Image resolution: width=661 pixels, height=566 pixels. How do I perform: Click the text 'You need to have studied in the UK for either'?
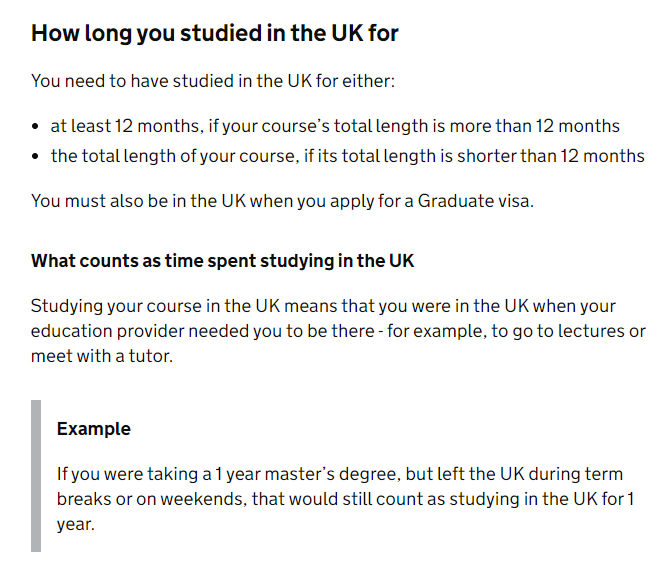pyautogui.click(x=213, y=81)
